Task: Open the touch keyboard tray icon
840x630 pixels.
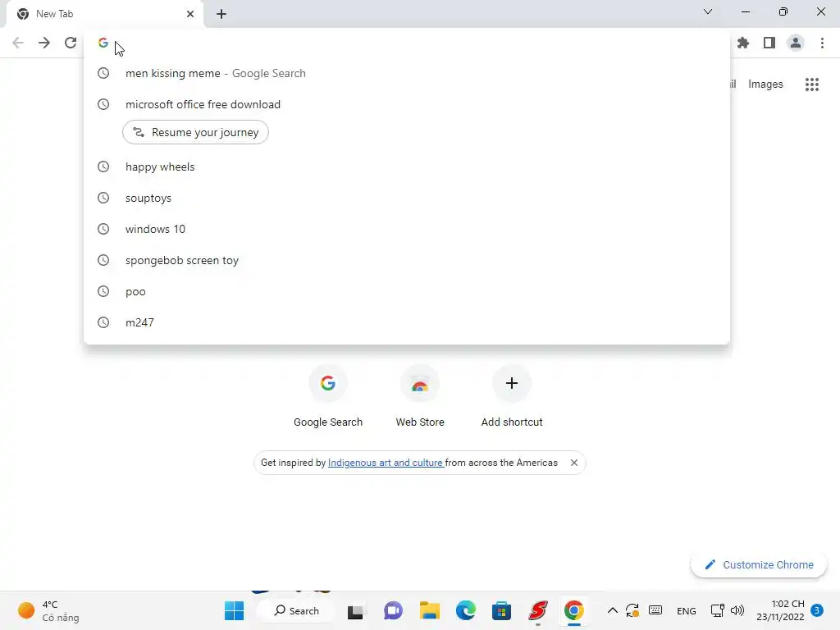Action: tap(655, 610)
